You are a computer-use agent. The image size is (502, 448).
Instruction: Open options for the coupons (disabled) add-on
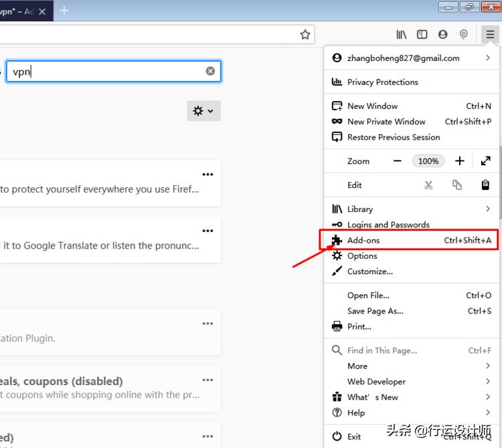pyautogui.click(x=207, y=380)
